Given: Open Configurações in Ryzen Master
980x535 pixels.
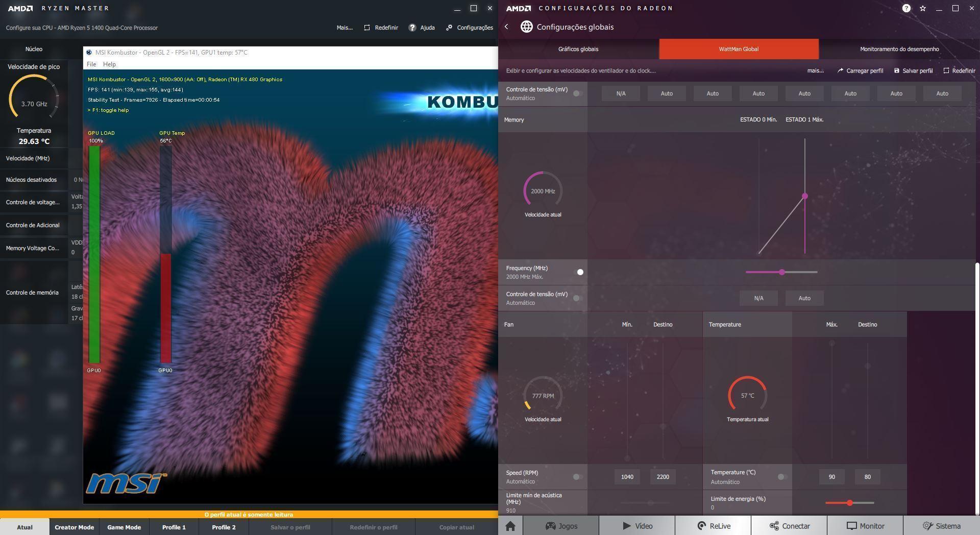Looking at the screenshot, I should pyautogui.click(x=469, y=28).
